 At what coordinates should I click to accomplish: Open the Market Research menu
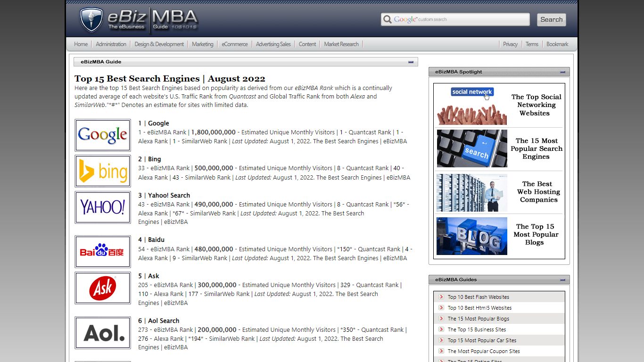coord(341,44)
